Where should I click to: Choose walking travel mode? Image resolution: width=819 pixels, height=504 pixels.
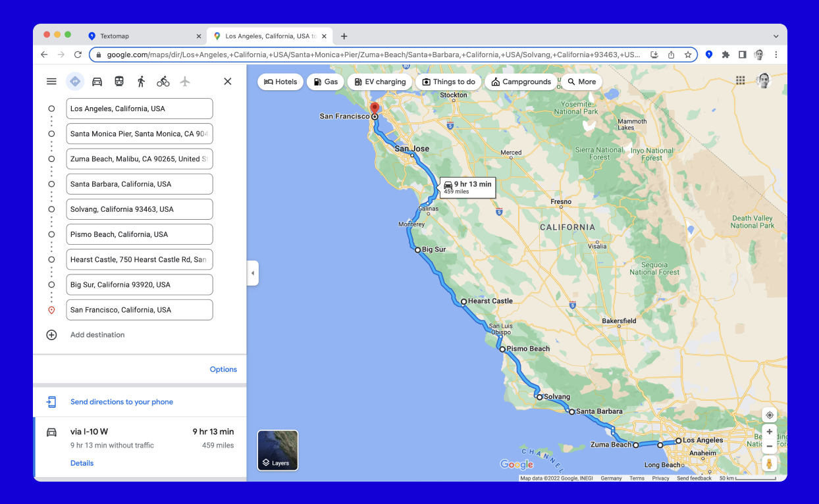click(141, 82)
